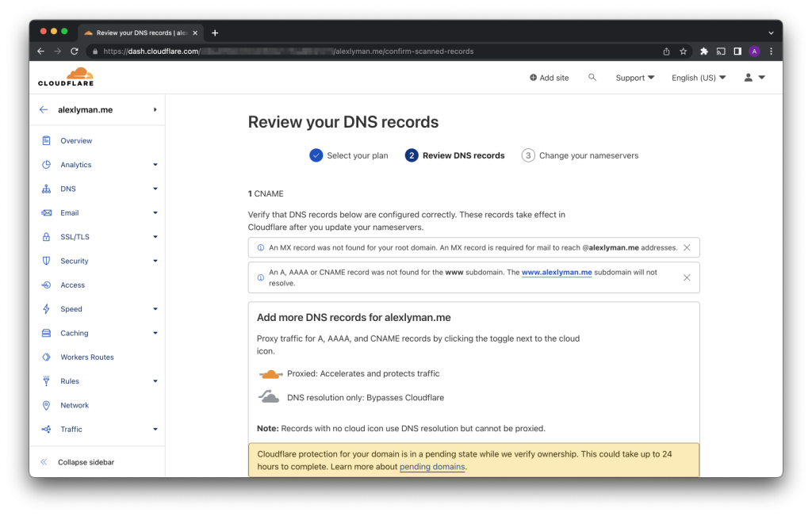Click the Cloudflare logo
This screenshot has width=812, height=516.
coord(65,77)
